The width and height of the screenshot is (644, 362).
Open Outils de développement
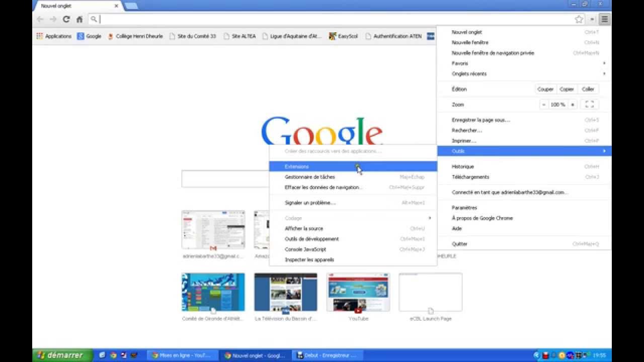click(x=353, y=239)
